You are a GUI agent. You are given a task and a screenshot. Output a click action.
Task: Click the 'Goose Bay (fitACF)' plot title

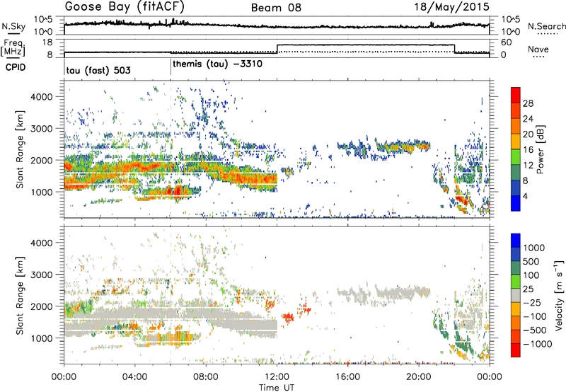(x=125, y=7)
